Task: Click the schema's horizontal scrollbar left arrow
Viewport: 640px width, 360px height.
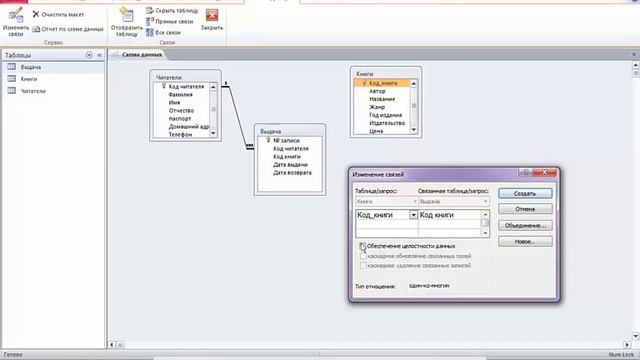Action: pyautogui.click(x=112, y=345)
